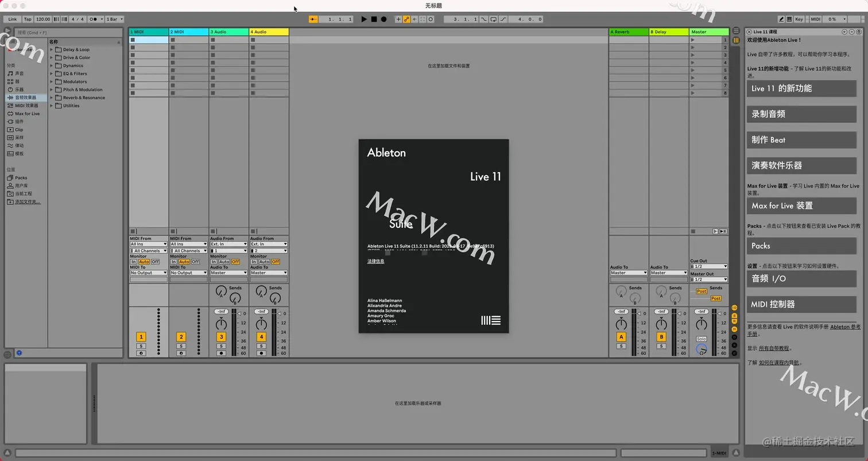This screenshot has height=461, width=868.
Task: Select Session View selector icon
Action: (x=736, y=40)
